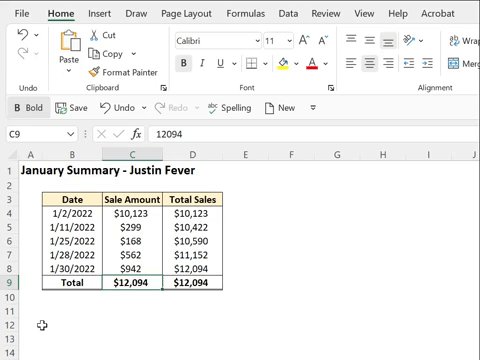Run the Spelling check
Viewport: 480px width, 360px height.
click(229, 108)
